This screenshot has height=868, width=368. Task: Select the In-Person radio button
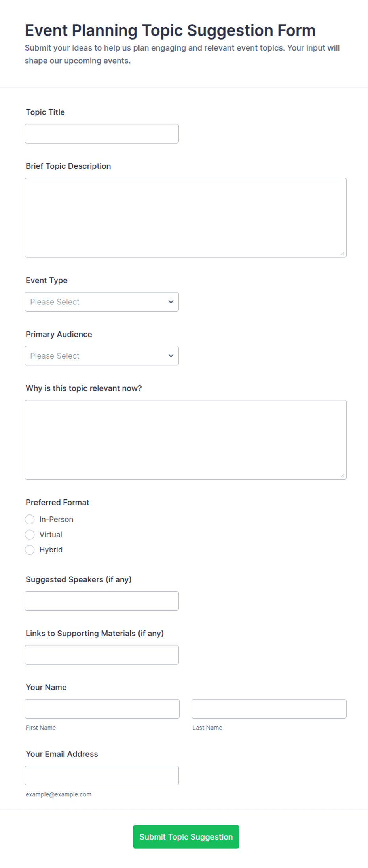click(30, 519)
